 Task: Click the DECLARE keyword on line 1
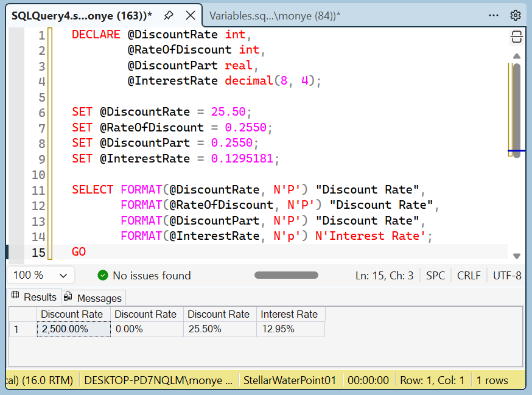(96, 34)
